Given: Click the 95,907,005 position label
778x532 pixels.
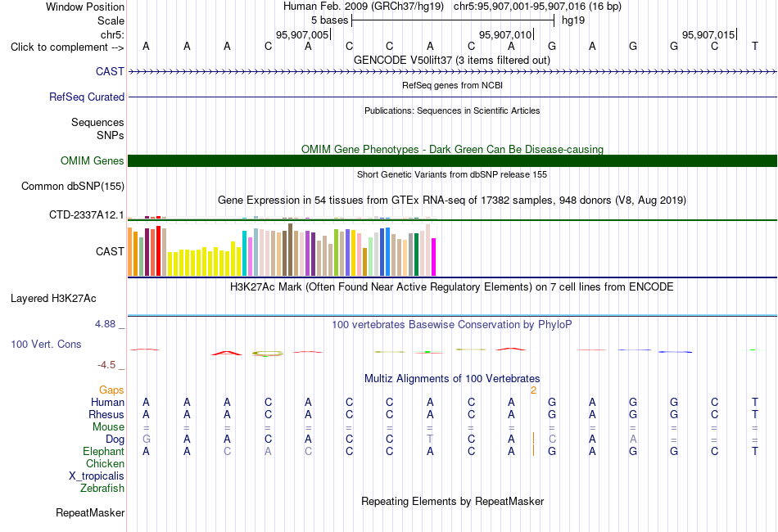Looking at the screenshot, I should click(302, 34).
